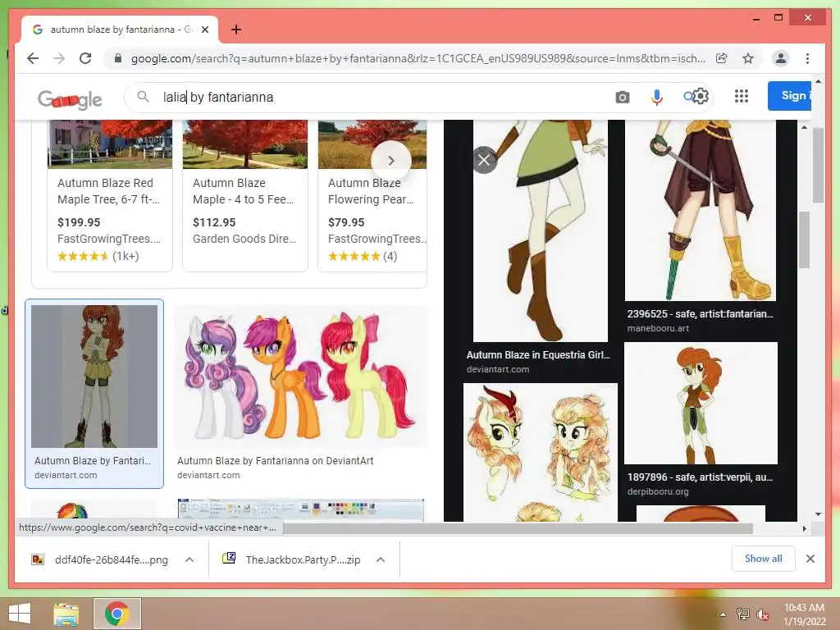
Task: Select the selected Autumn Blaze equestria girl thumbnail
Action: click(94, 376)
